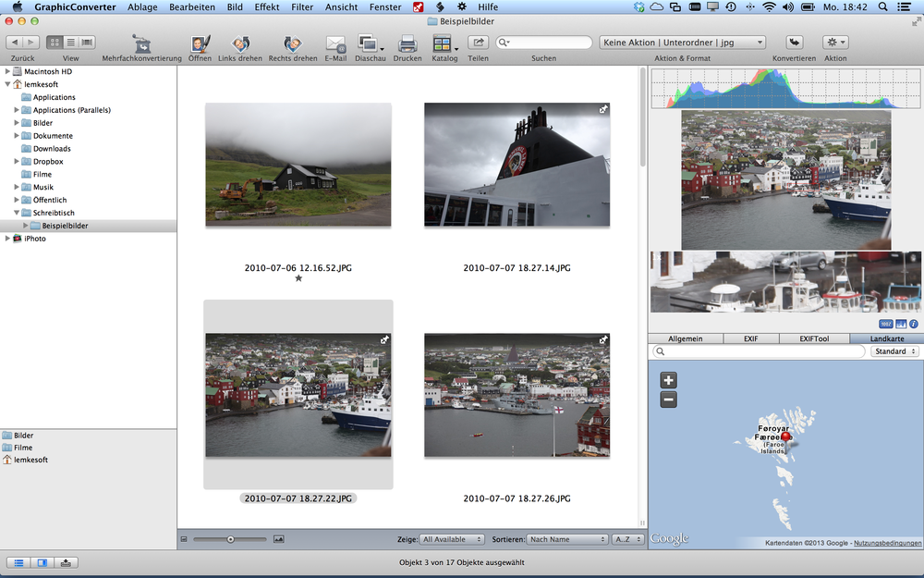Image resolution: width=924 pixels, height=578 pixels.
Task: Open the E-Mail toolbar icon
Action: point(334,43)
